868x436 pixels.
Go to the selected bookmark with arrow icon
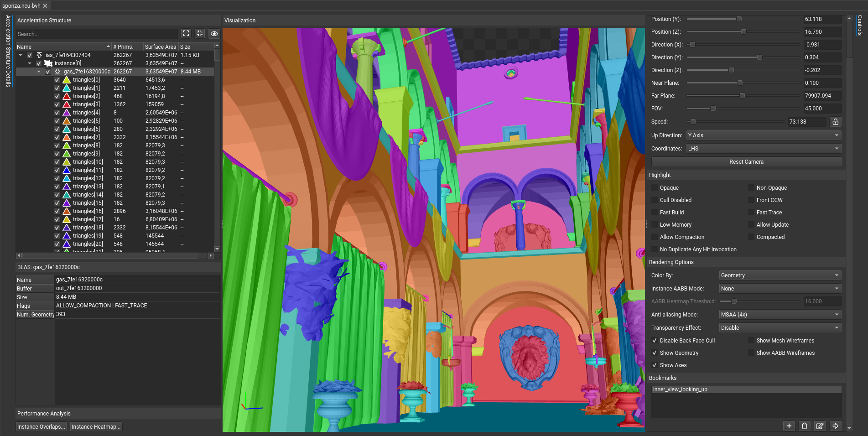click(x=835, y=426)
